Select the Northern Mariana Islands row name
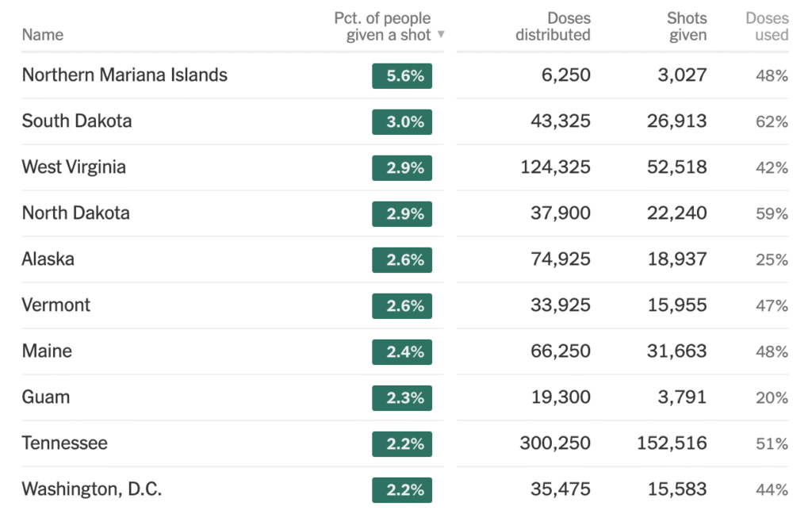This screenshot has width=812, height=510. point(124,75)
